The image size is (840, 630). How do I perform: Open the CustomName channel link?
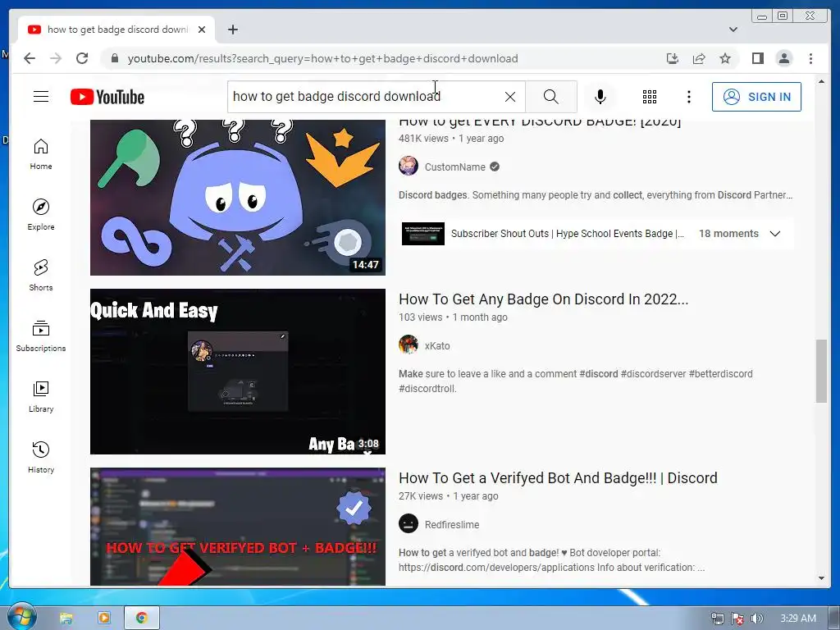(454, 167)
